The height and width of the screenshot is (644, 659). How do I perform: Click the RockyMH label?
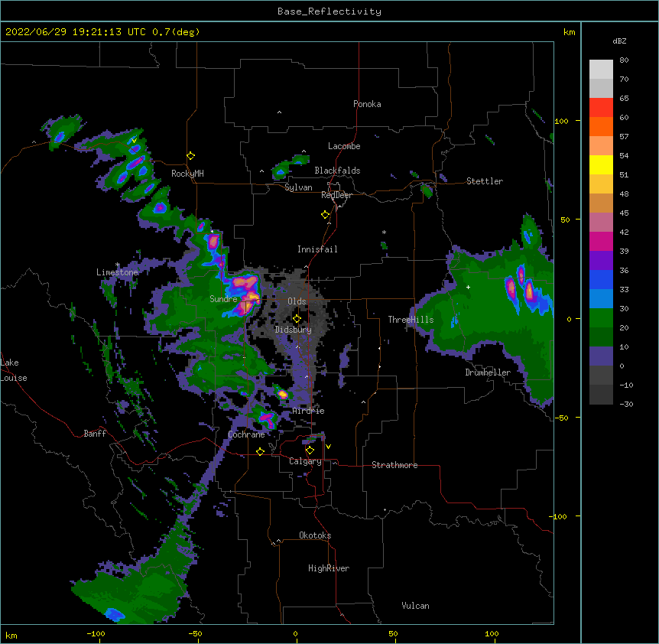(x=187, y=174)
